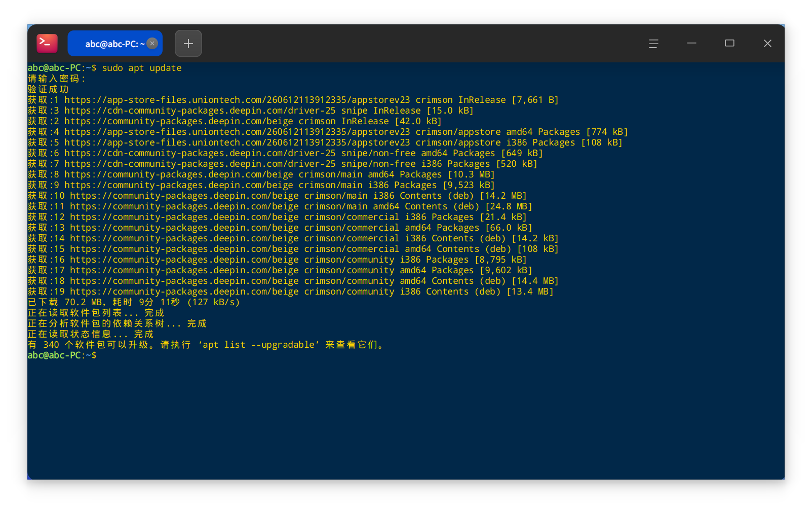The height and width of the screenshot is (510, 812).
Task: Add a new terminal tab
Action: click(x=188, y=44)
